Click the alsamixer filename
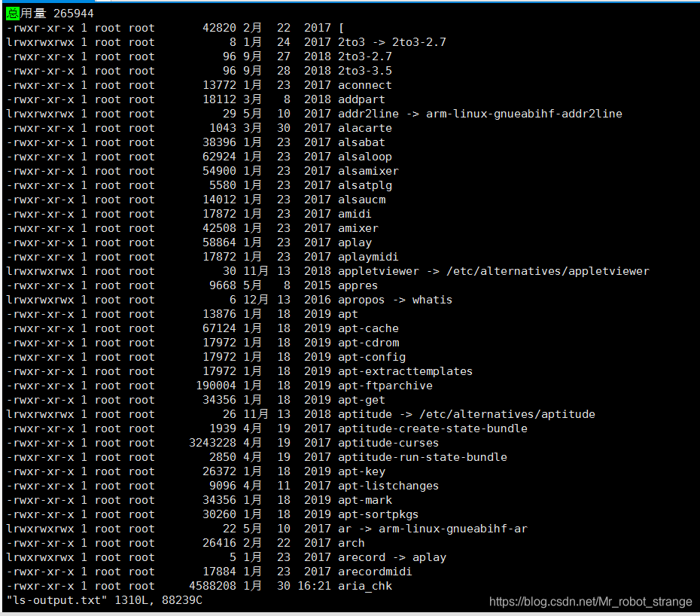 point(368,171)
